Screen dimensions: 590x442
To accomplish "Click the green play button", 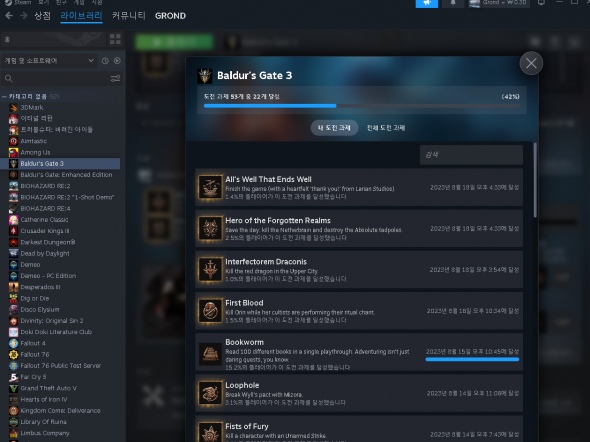I will click(x=174, y=42).
